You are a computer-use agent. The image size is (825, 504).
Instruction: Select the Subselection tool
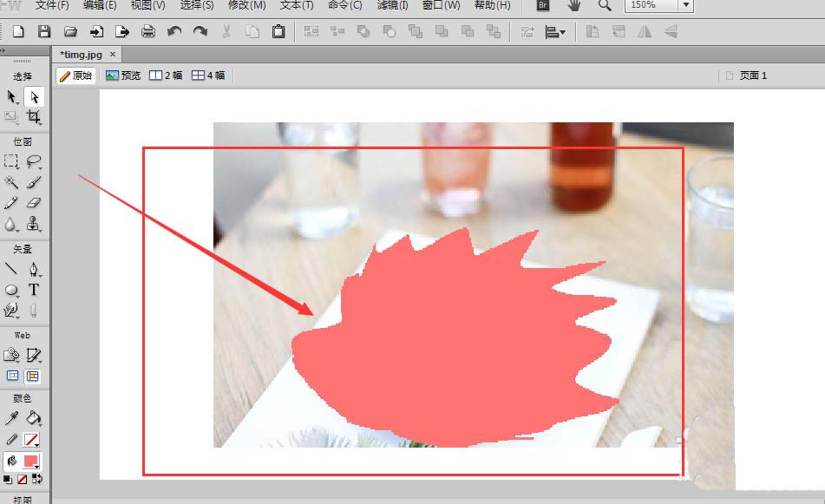34,97
